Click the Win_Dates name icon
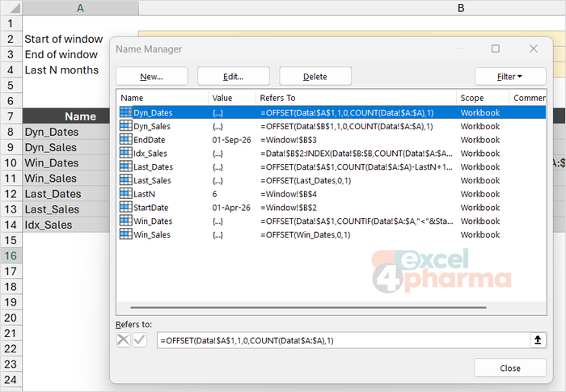The width and height of the screenshot is (566, 392). point(125,221)
